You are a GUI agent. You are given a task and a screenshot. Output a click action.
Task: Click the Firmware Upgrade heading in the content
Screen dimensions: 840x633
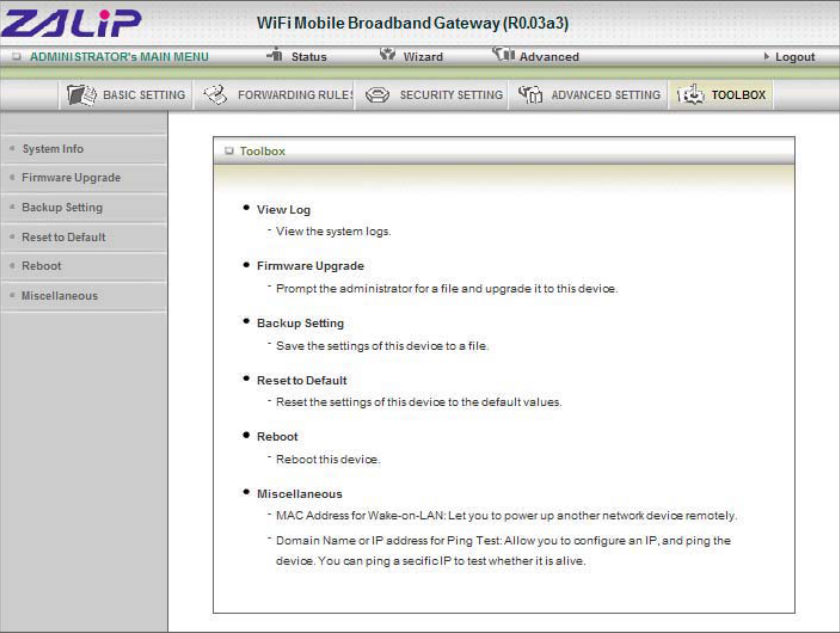pyautogui.click(x=310, y=266)
